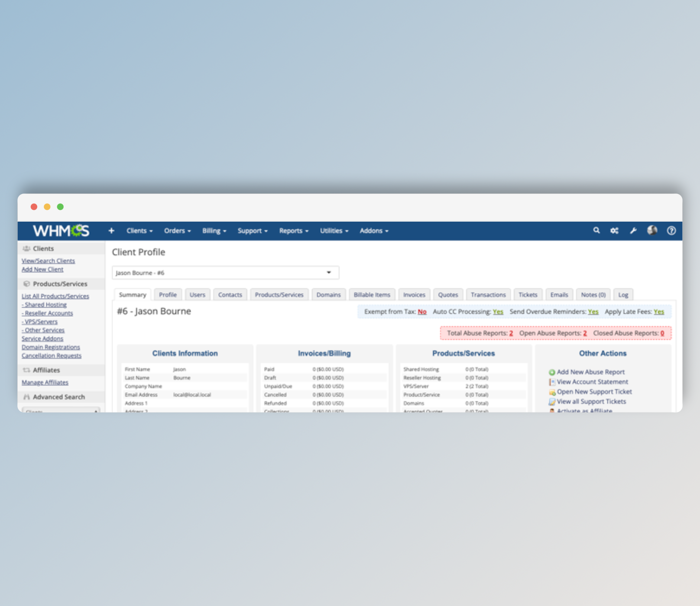Open Closed Abuse Reports count link

[662, 333]
